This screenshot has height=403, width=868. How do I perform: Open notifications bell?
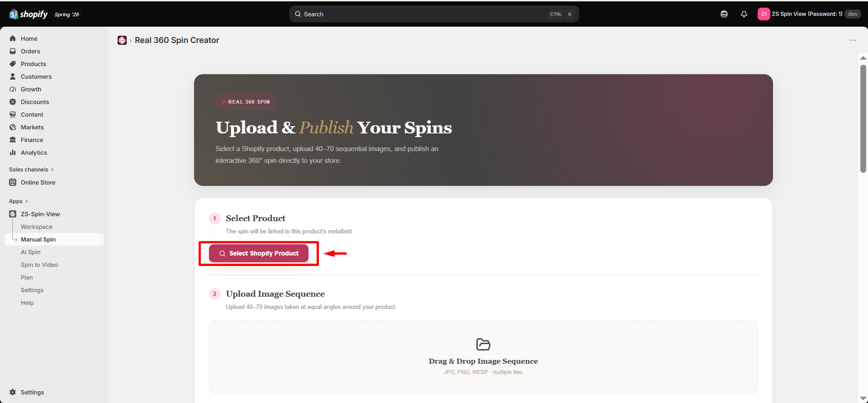click(744, 14)
